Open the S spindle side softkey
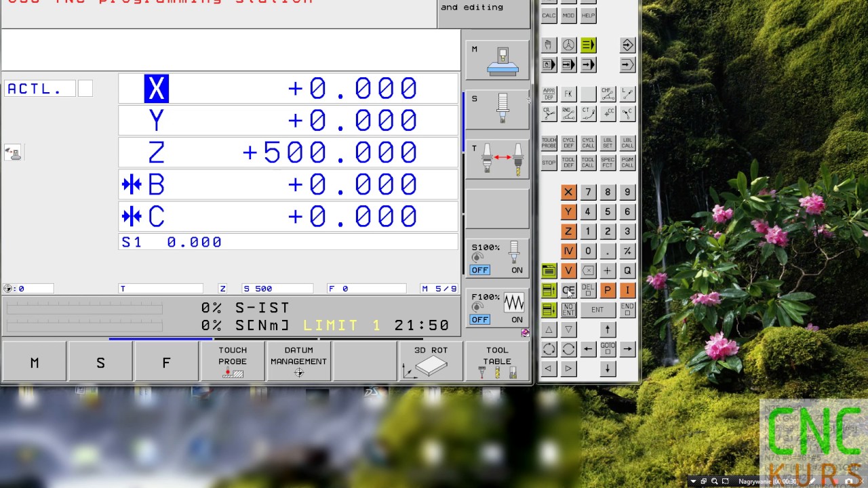This screenshot has height=488, width=868. click(x=497, y=110)
